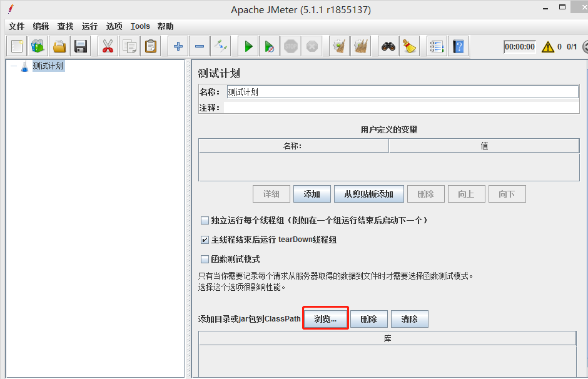Enable run thread groups consecutively checkbox
The width and height of the screenshot is (588, 379).
tap(205, 220)
